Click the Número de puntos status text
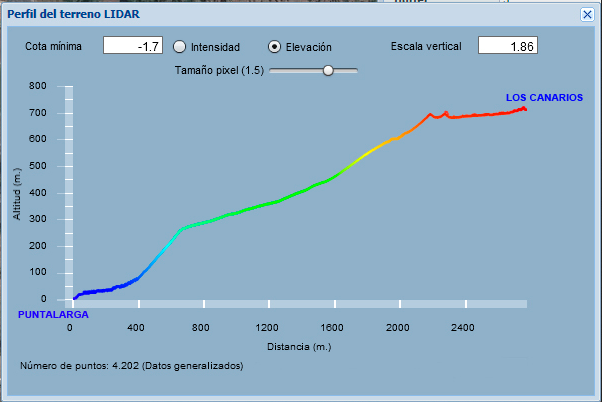Screen dimensions: 602x402 pos(131,366)
